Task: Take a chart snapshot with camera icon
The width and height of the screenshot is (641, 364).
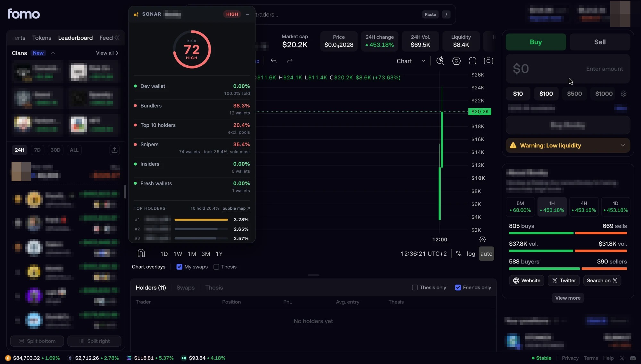Action: click(x=488, y=61)
